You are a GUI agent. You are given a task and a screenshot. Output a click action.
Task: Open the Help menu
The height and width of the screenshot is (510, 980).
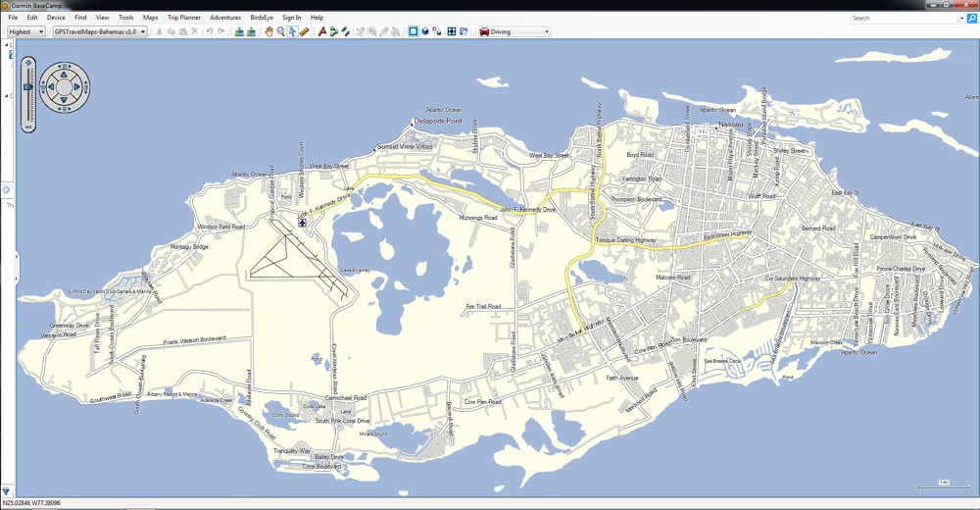(x=317, y=18)
